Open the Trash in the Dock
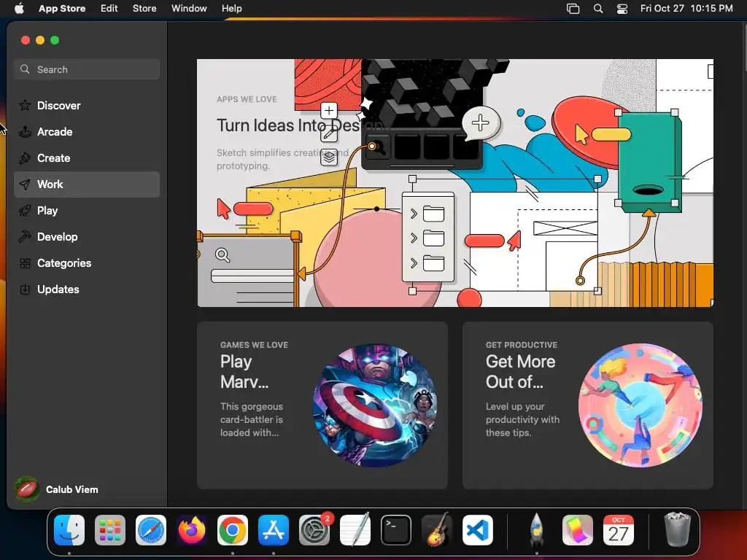This screenshot has width=747, height=560. (677, 529)
